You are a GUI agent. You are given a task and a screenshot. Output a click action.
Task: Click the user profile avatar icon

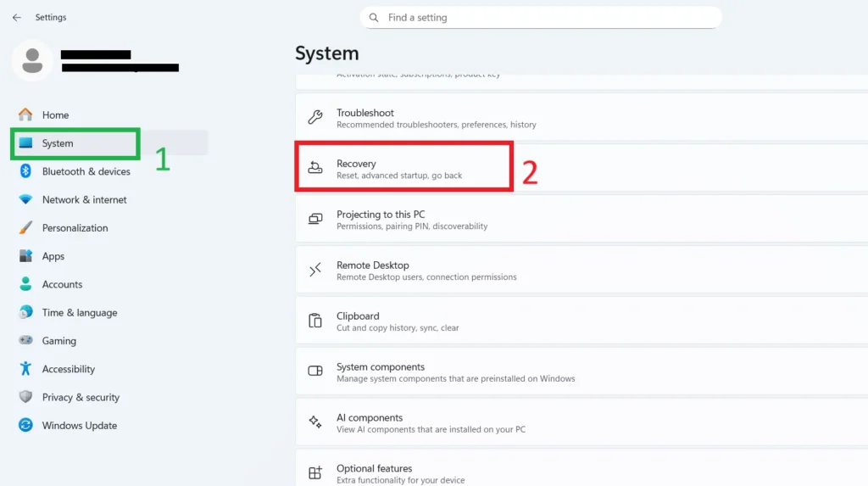32,60
